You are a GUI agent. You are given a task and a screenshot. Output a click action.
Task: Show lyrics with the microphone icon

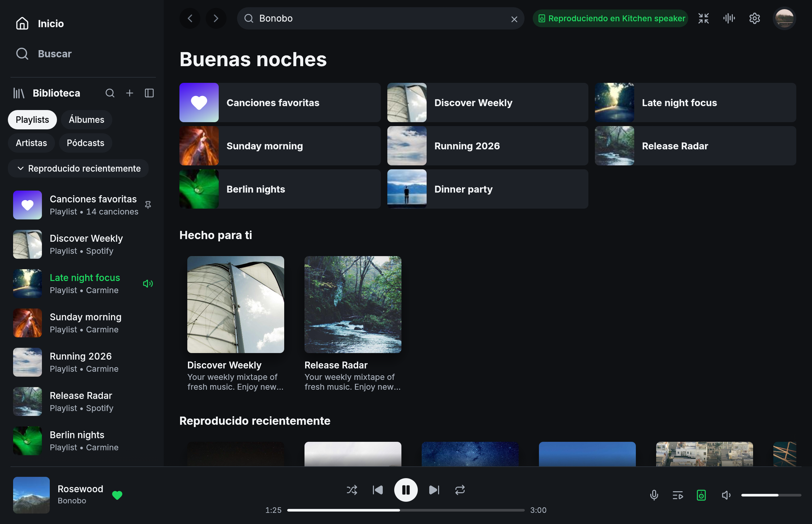[654, 495]
